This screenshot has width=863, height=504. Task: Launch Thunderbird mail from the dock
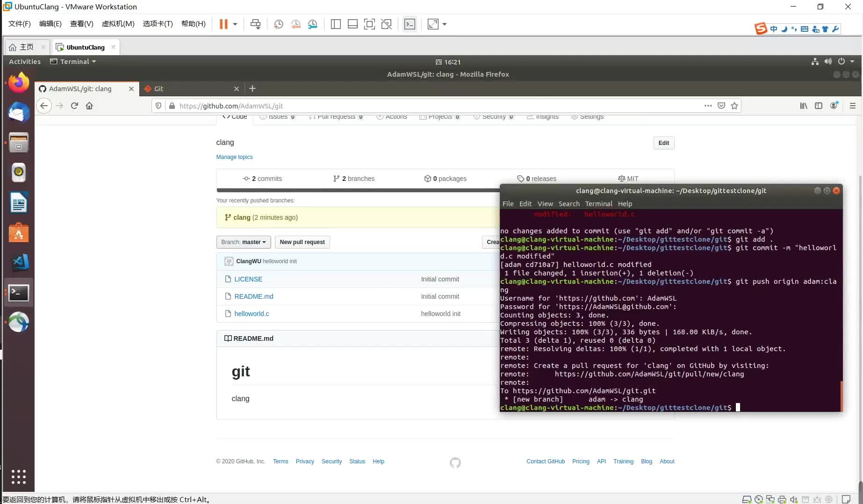tap(19, 113)
